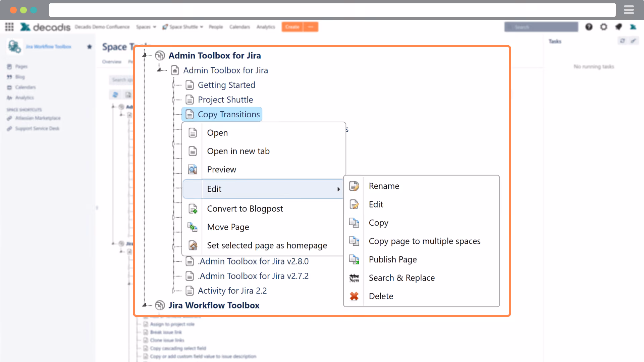Click the Convert to Blogpost icon

[x=193, y=209]
